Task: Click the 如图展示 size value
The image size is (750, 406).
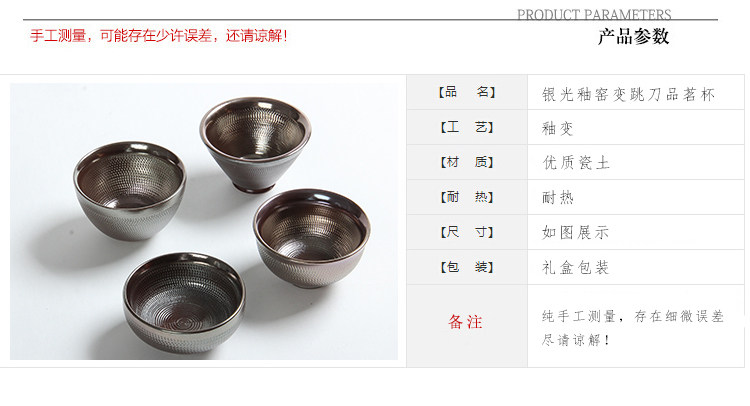Action: pyautogui.click(x=575, y=232)
